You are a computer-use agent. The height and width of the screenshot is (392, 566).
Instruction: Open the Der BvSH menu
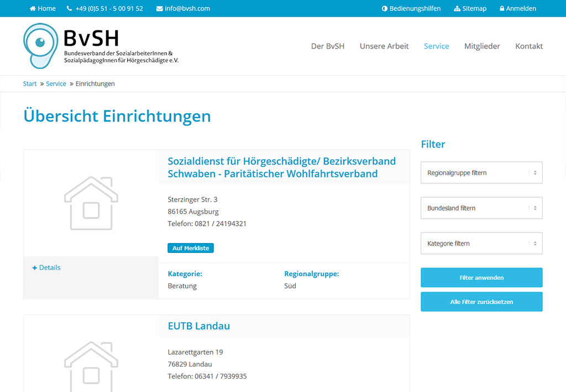328,46
